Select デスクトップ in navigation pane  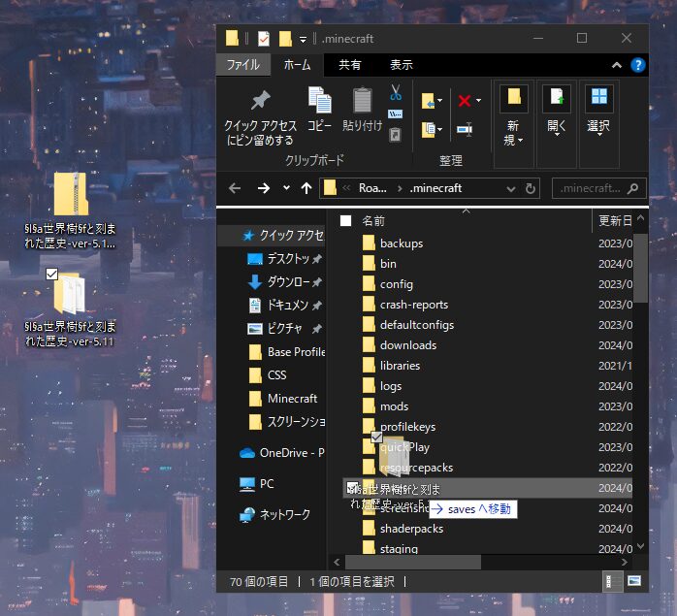[x=284, y=258]
